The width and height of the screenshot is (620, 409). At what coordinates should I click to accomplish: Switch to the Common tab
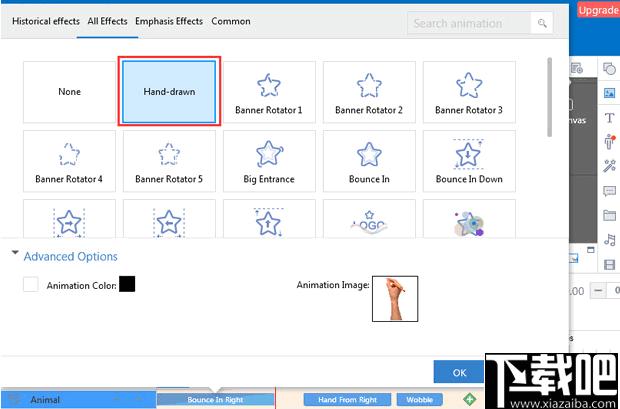(x=231, y=21)
